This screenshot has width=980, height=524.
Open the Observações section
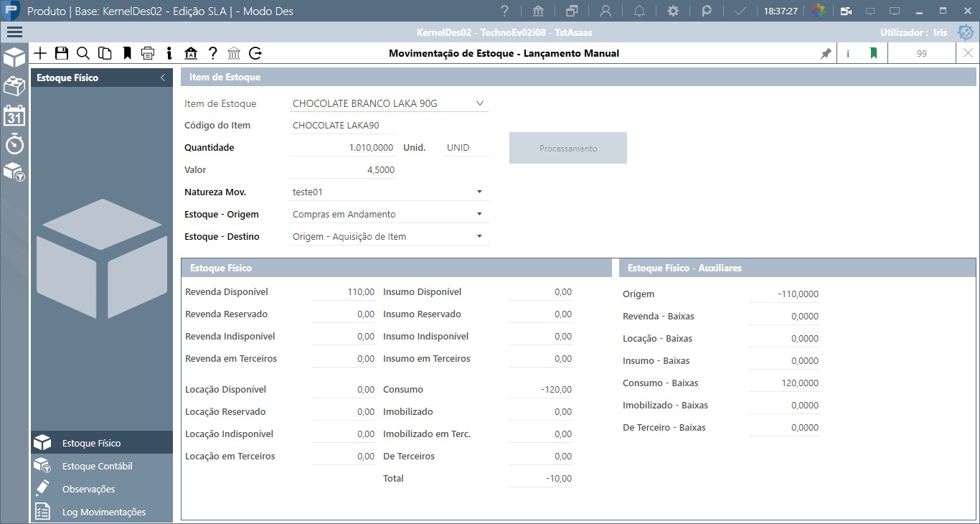(x=102, y=489)
